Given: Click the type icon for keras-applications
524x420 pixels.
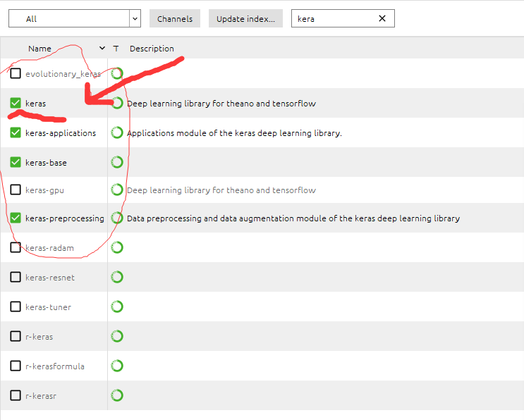Looking at the screenshot, I should pos(117,132).
